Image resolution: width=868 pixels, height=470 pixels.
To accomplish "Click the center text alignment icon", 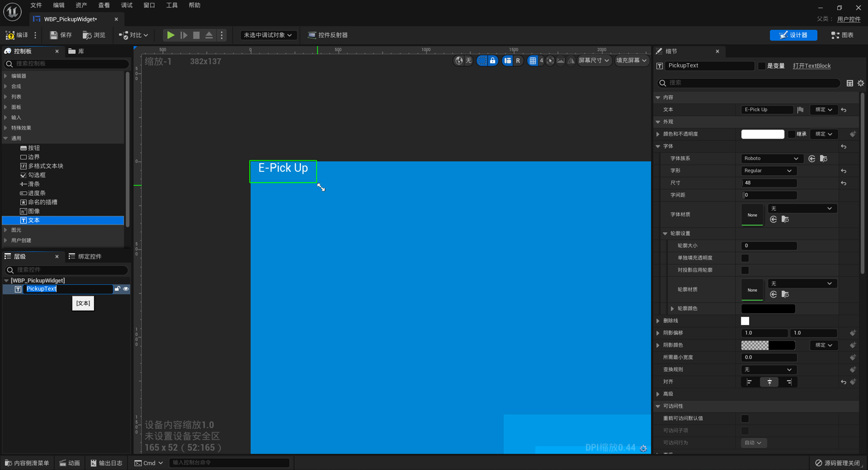I will coord(769,382).
